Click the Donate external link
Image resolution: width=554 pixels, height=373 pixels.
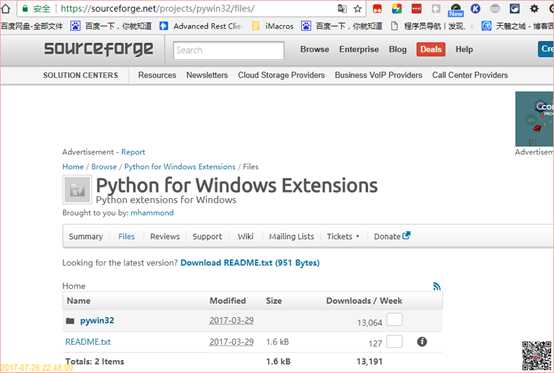[392, 236]
